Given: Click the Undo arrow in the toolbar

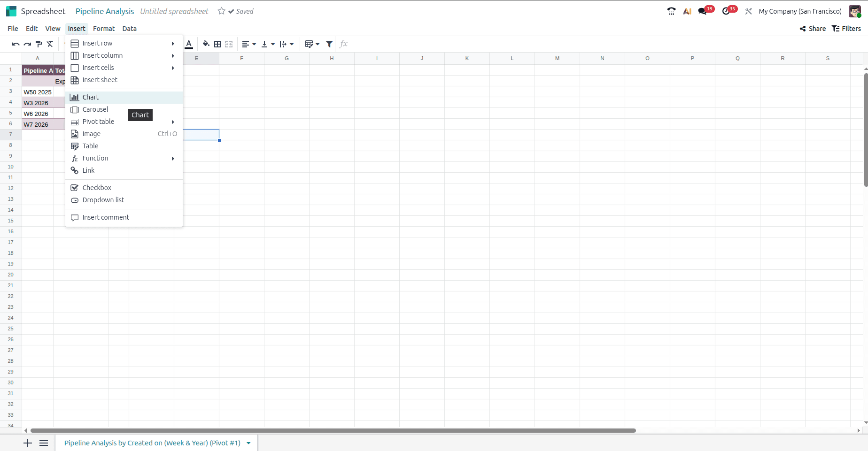Looking at the screenshot, I should [x=16, y=44].
